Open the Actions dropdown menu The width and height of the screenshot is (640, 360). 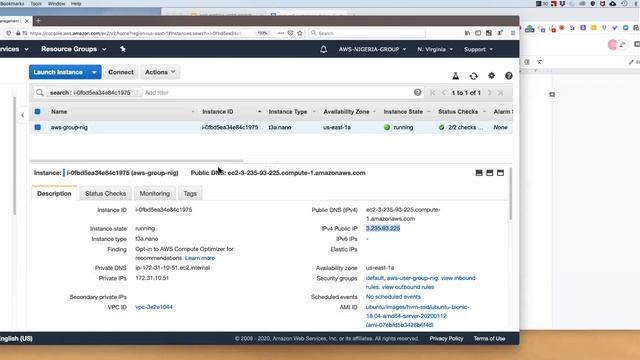pos(160,72)
